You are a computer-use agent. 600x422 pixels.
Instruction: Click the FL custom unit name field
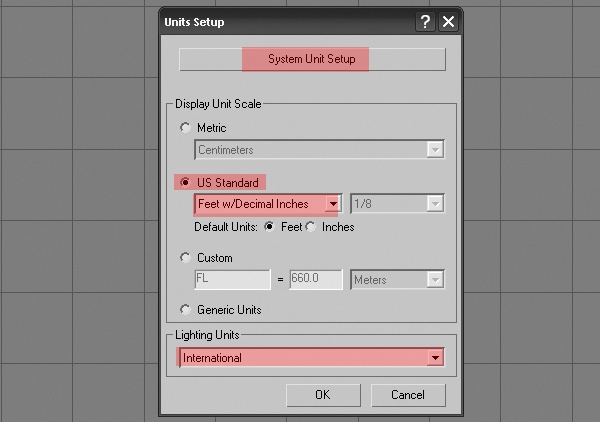click(x=232, y=280)
